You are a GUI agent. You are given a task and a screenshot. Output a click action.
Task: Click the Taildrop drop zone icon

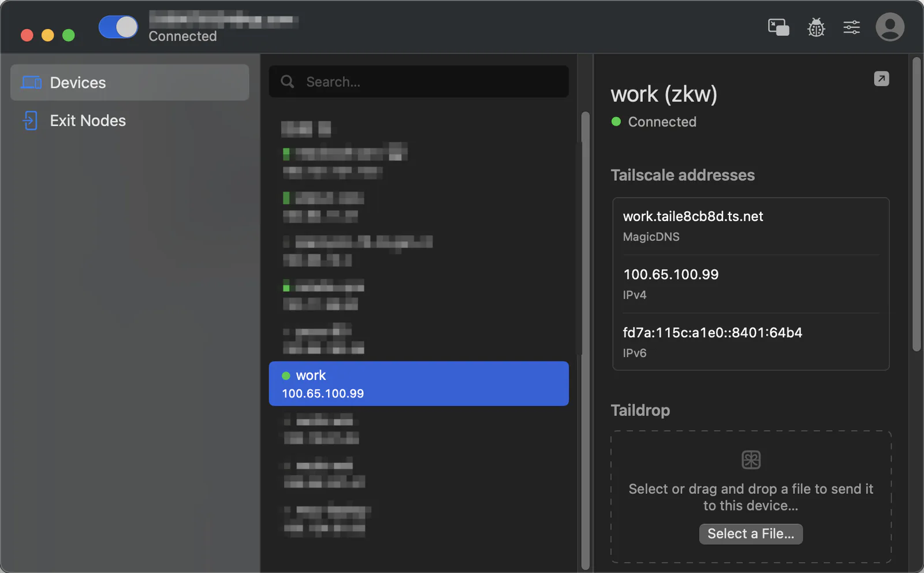point(751,460)
